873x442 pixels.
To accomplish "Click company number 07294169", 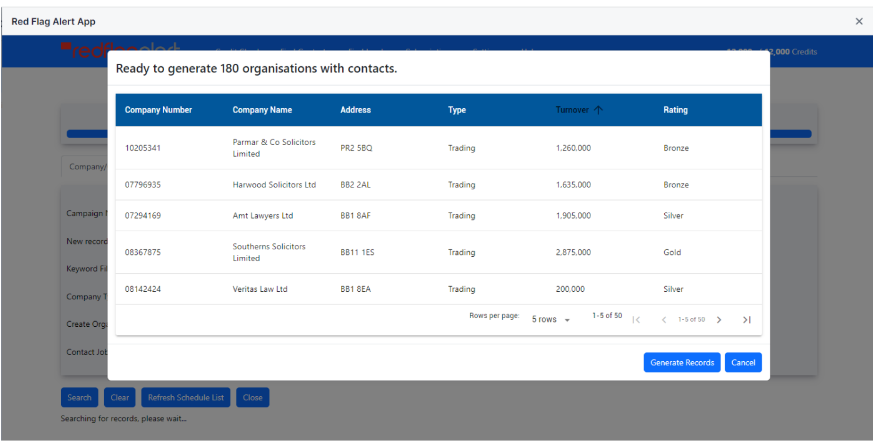I will point(143,216).
